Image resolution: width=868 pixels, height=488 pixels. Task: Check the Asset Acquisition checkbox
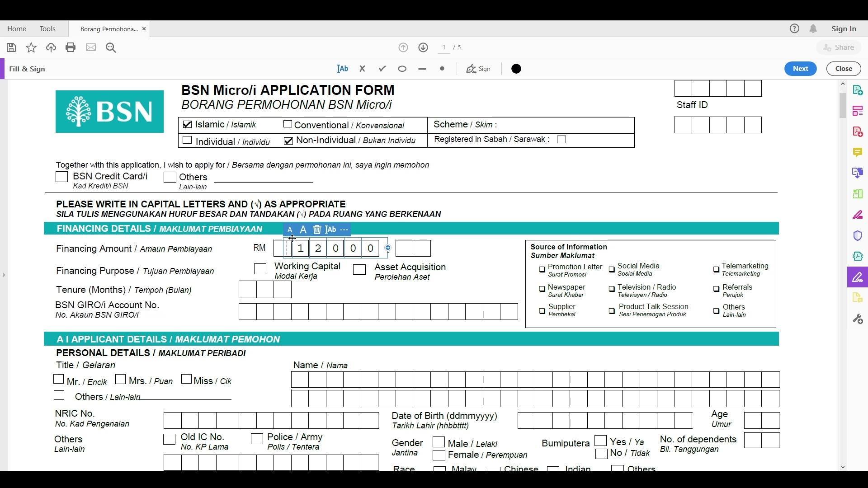tap(359, 270)
